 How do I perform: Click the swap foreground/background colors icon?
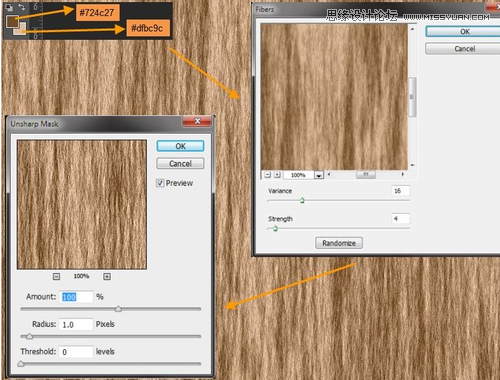22,7
